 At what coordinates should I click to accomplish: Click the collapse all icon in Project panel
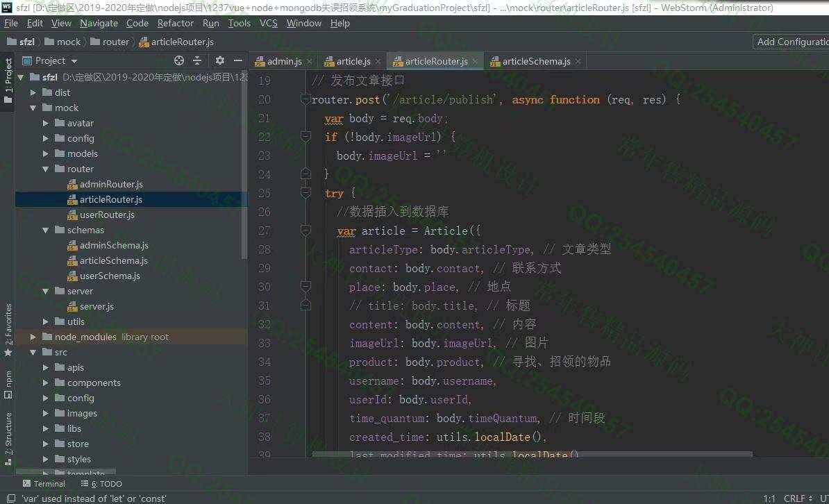[x=197, y=61]
